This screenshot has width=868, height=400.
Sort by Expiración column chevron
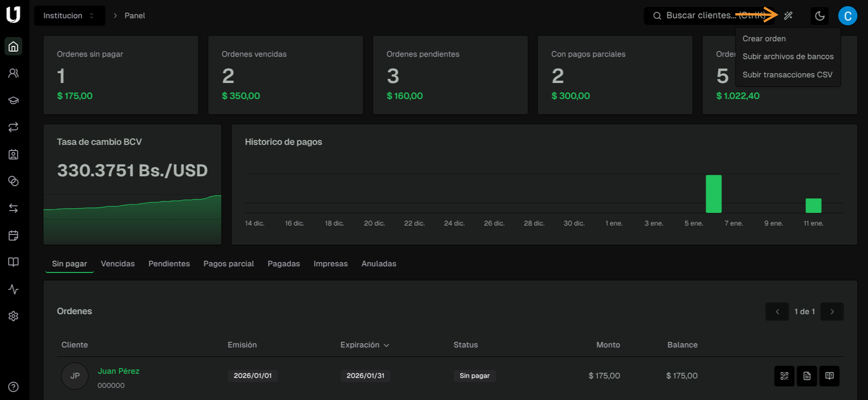[x=386, y=345]
